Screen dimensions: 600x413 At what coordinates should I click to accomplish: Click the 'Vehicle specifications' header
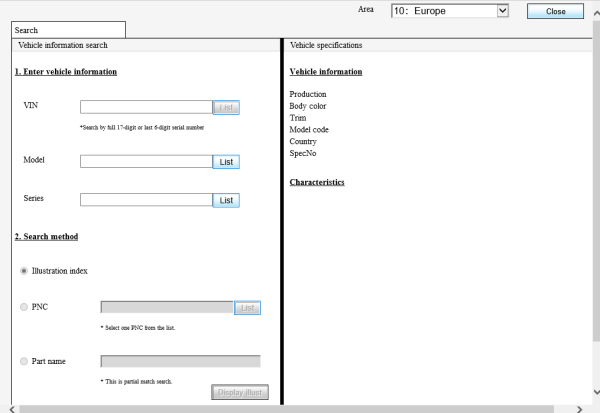tap(326, 45)
